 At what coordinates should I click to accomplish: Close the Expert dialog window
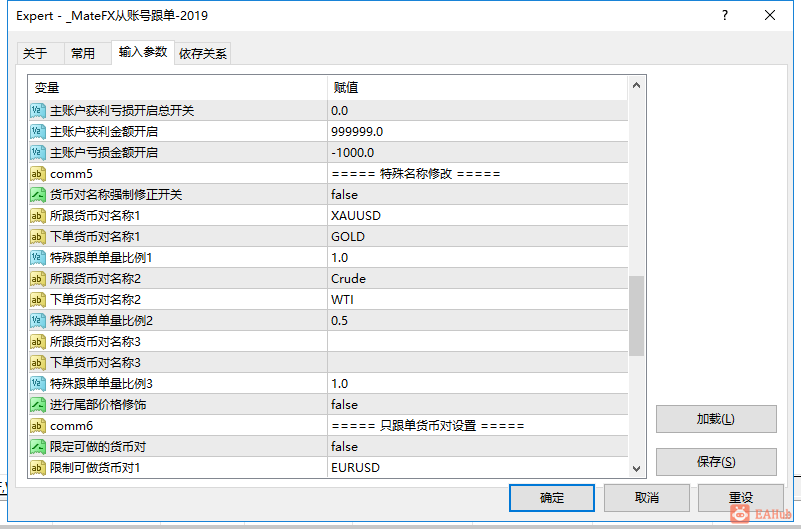[x=770, y=15]
